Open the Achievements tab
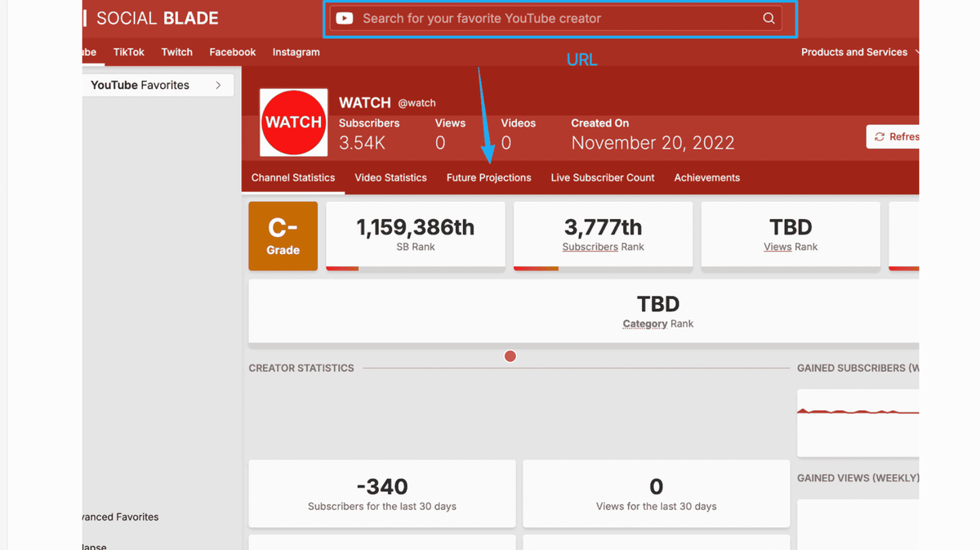 [706, 177]
